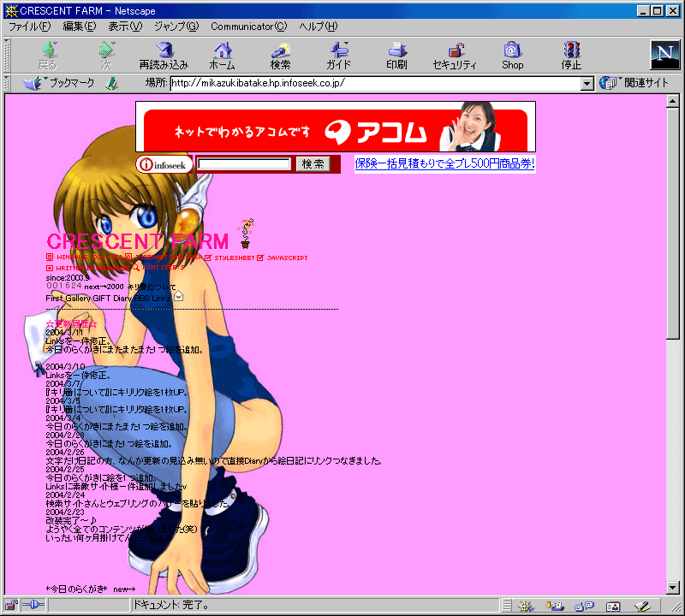Image resolution: width=685 pixels, height=616 pixels.
Task: Open the セキュリティ security info
Action: click(x=455, y=56)
